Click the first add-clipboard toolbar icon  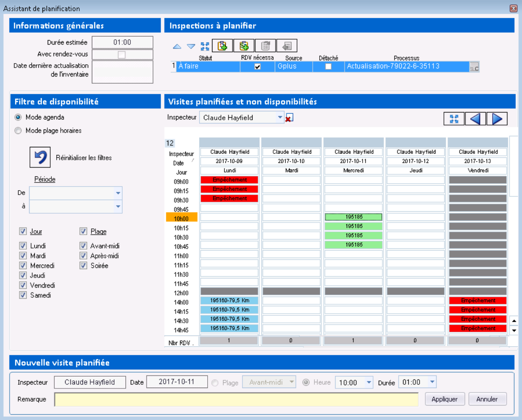point(222,46)
